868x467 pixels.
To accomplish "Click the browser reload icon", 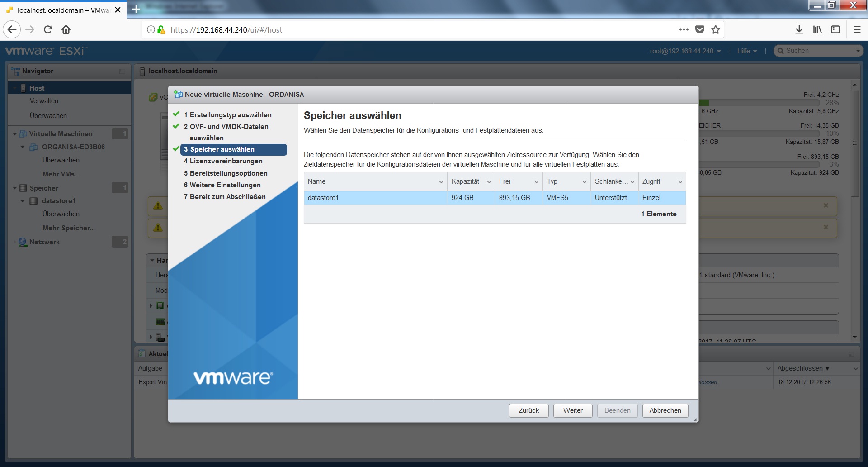I will coord(48,30).
